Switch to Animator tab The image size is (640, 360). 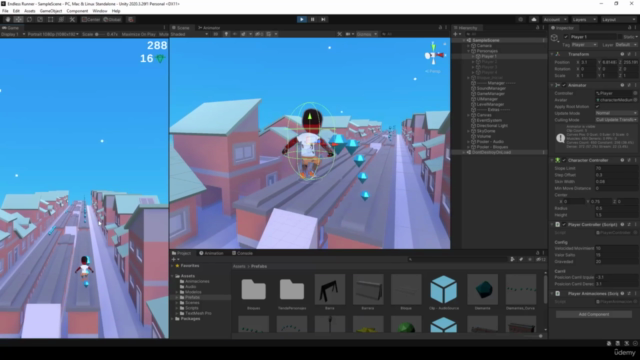[x=209, y=28]
